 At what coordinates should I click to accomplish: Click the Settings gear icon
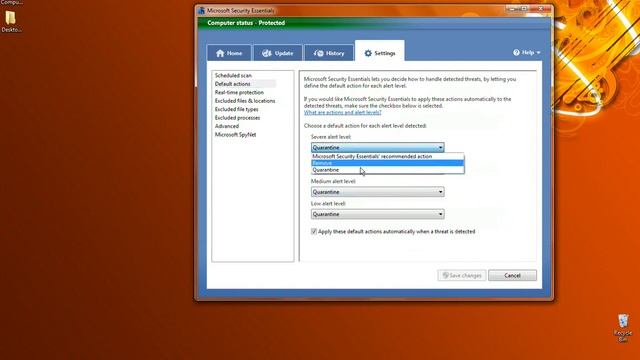point(368,53)
